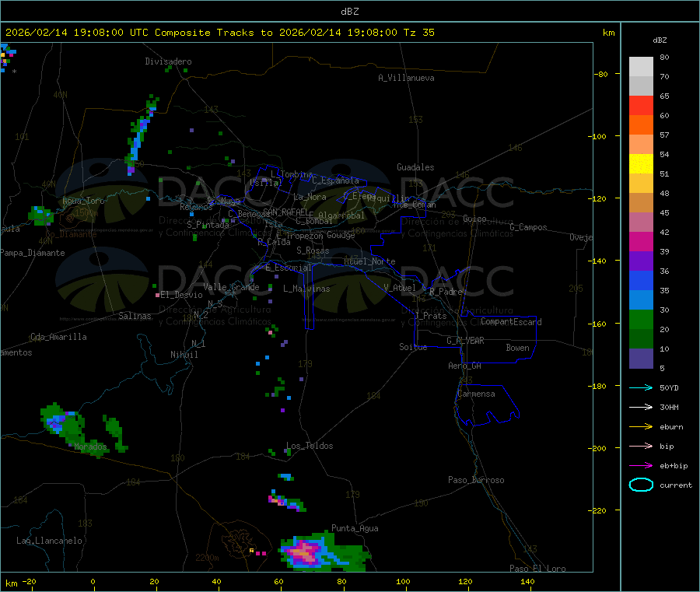The width and height of the screenshot is (700, 592).
Task: Select the red dBZ legend color band
Action: (x=641, y=105)
